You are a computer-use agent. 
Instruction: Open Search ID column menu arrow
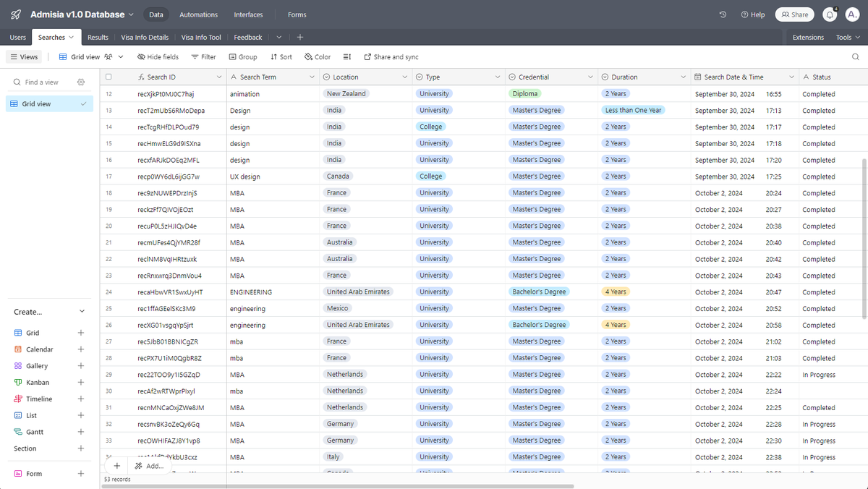[x=219, y=77]
